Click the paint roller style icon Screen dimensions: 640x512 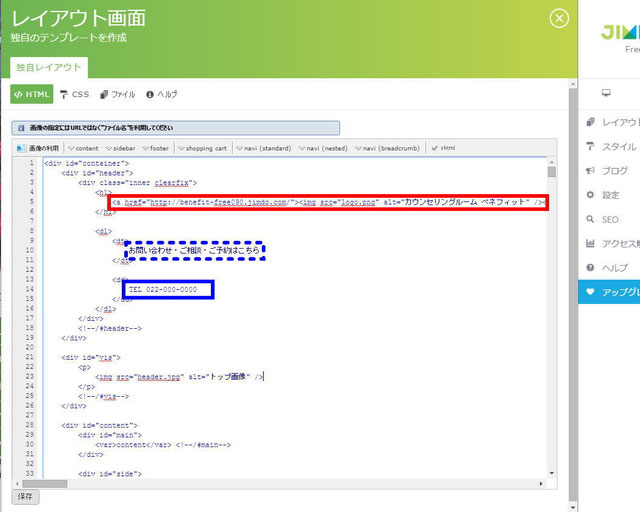[590, 146]
